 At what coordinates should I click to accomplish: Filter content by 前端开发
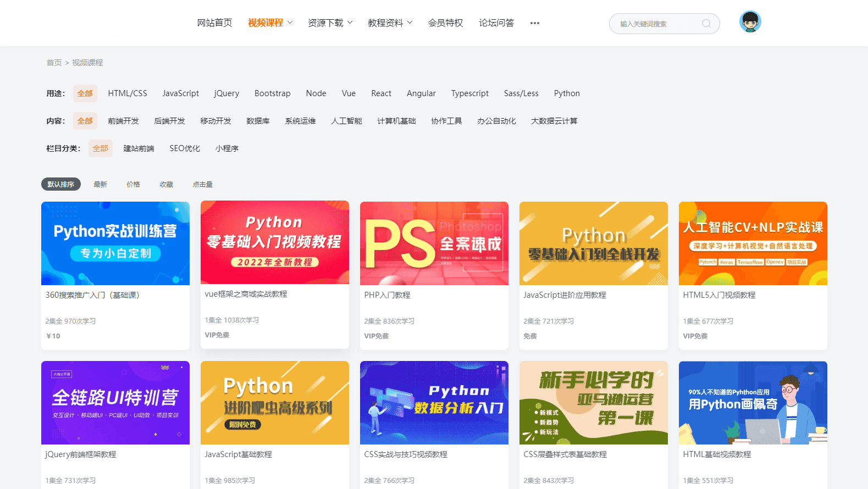[123, 121]
